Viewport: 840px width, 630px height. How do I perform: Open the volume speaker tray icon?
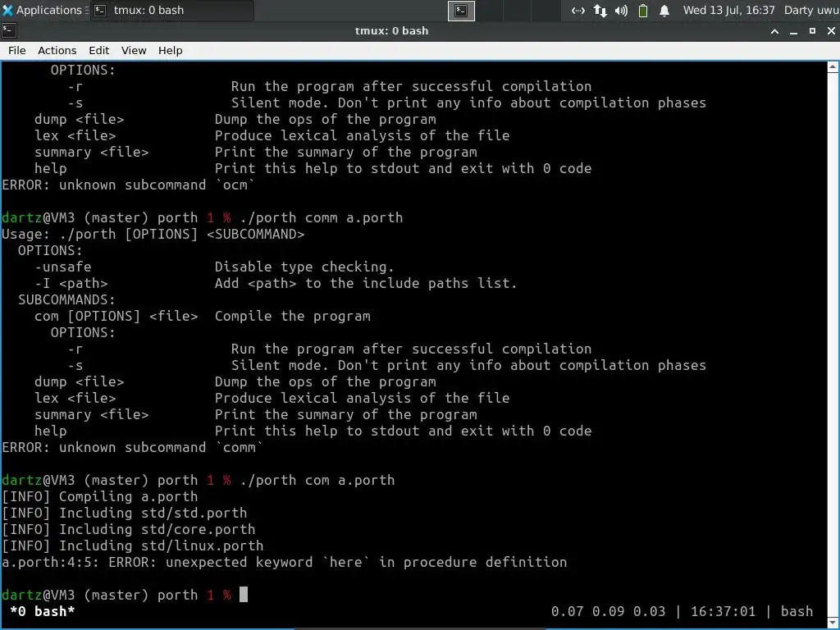coord(622,11)
